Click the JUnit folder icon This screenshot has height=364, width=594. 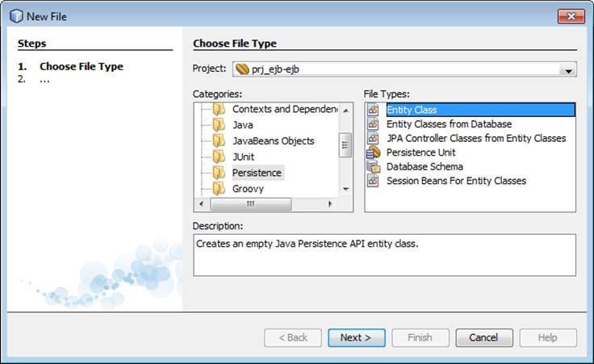(x=219, y=157)
